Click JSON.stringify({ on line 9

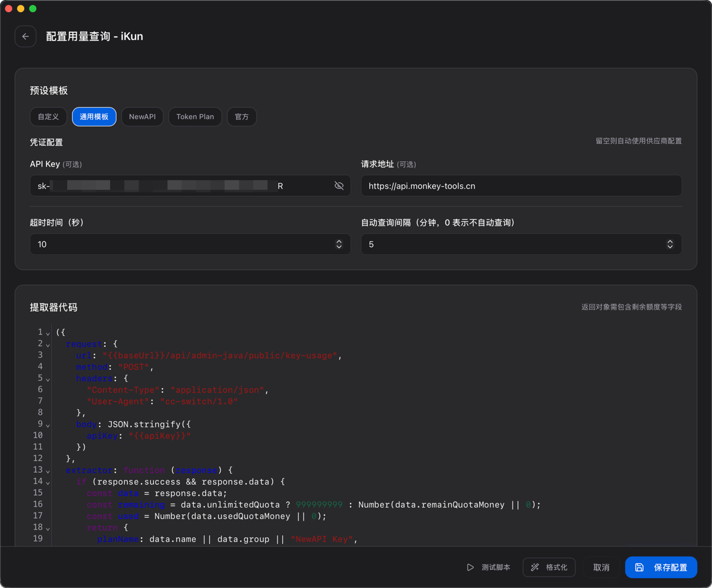149,424
